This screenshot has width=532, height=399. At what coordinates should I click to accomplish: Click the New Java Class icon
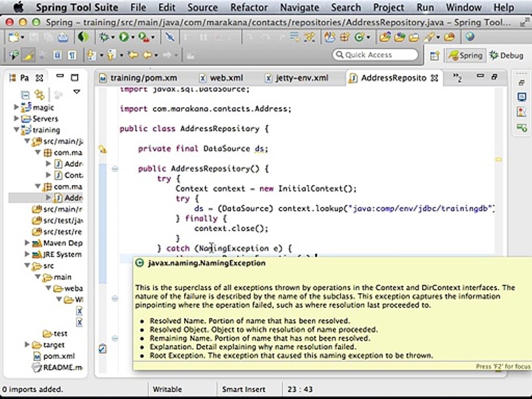359,37
